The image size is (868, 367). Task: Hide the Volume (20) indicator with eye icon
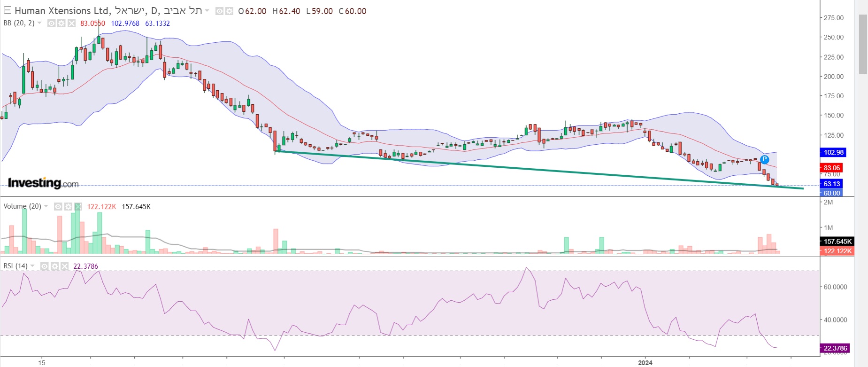(x=58, y=206)
